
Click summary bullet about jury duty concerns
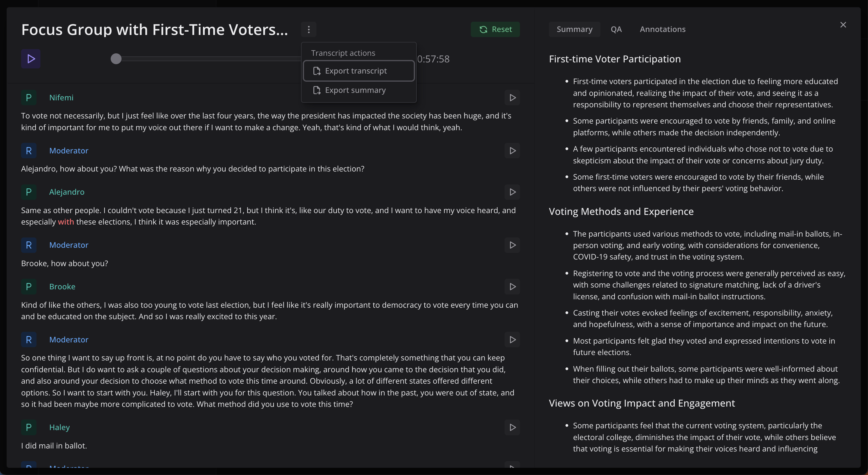tap(702, 155)
